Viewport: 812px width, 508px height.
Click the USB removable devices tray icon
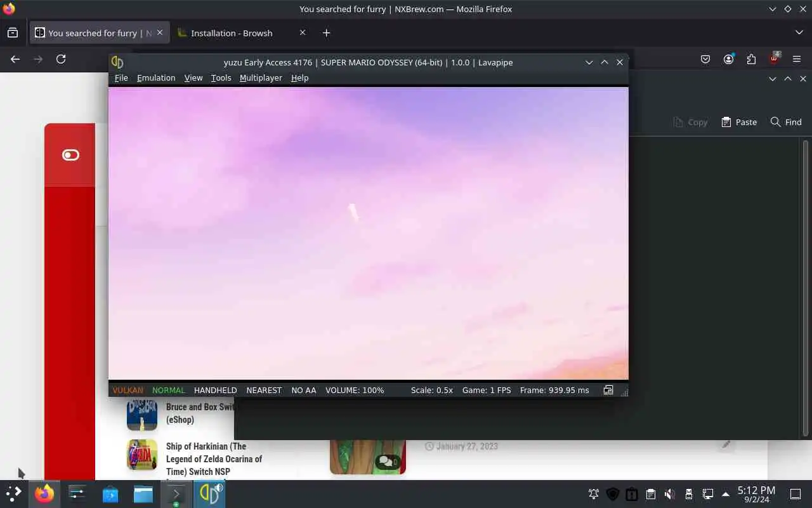click(689, 494)
